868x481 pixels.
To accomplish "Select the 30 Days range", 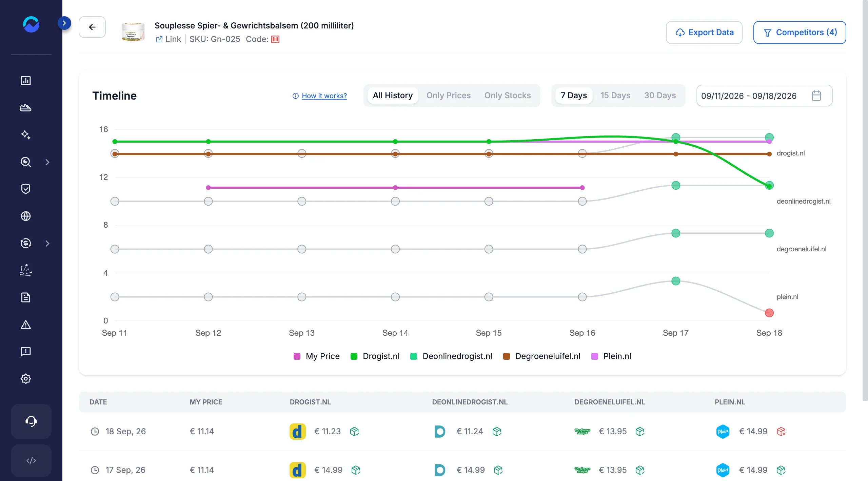I will pyautogui.click(x=660, y=96).
